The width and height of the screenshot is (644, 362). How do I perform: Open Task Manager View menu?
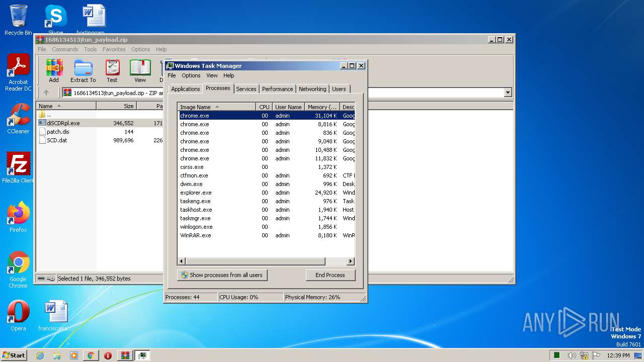212,75
